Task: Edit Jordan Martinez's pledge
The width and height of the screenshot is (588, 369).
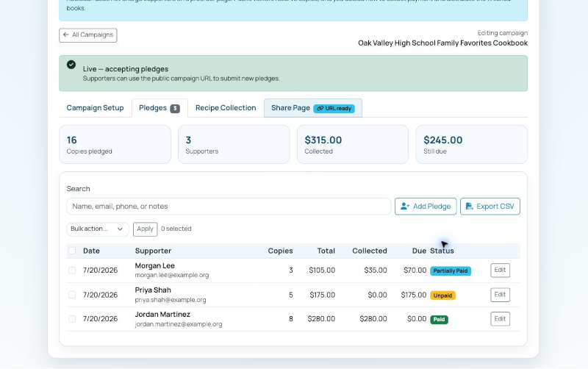Action: (501, 319)
